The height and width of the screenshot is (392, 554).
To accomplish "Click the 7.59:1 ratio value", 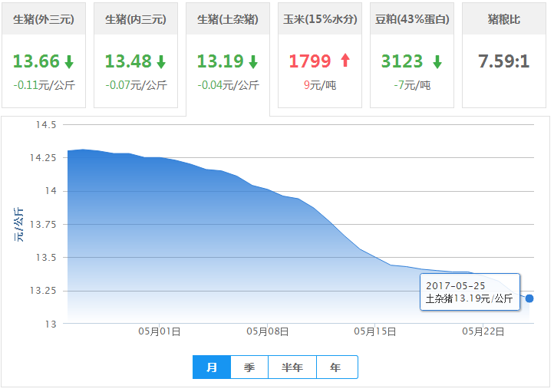I will pos(504,61).
